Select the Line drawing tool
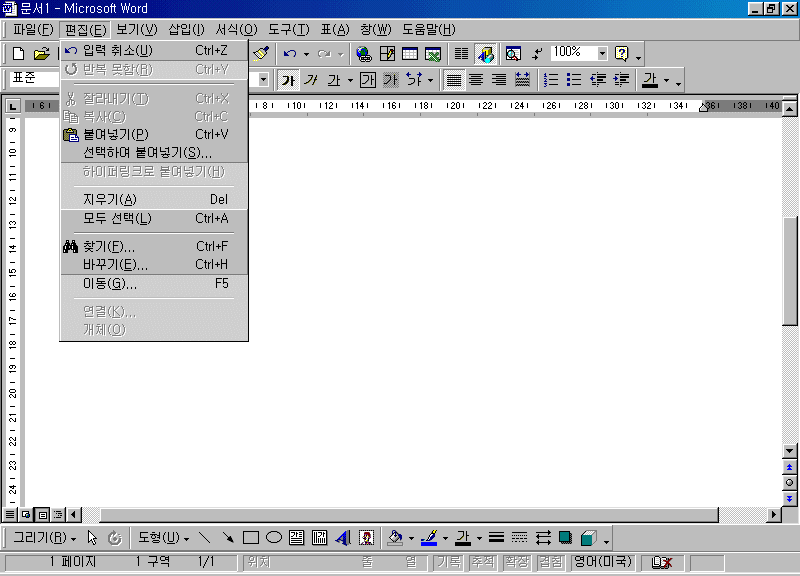 coord(205,538)
